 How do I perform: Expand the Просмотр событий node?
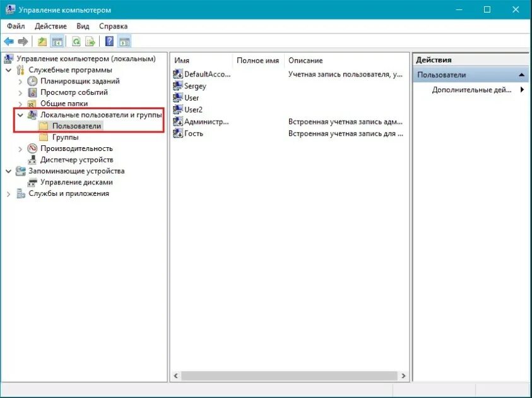click(20, 93)
